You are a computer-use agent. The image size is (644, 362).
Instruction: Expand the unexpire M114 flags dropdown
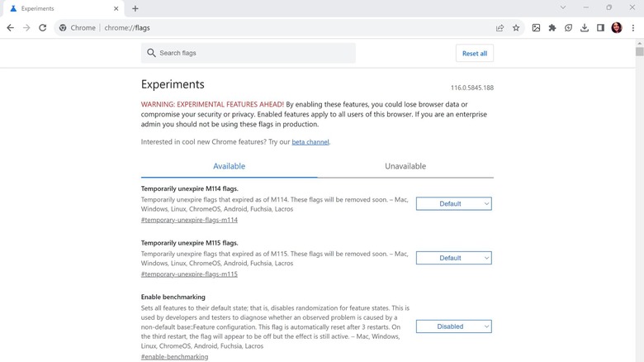tap(453, 203)
